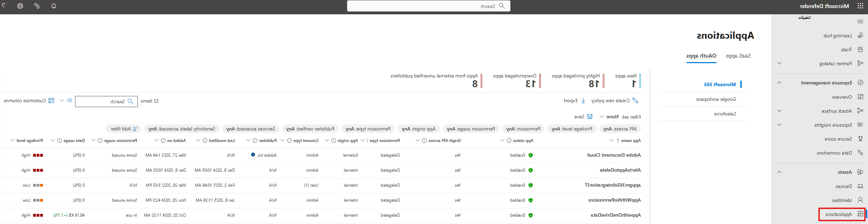Select Microsoft 365 in the left list

click(x=720, y=84)
